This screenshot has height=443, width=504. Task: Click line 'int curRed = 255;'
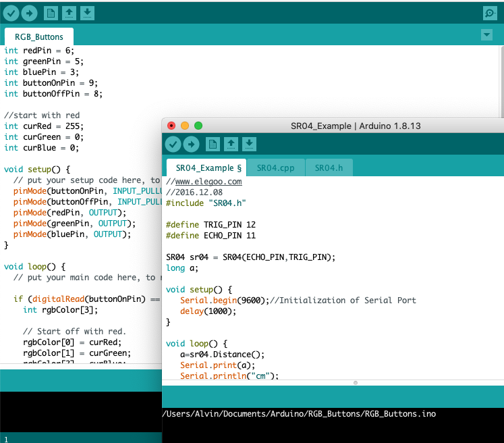pyautogui.click(x=44, y=126)
